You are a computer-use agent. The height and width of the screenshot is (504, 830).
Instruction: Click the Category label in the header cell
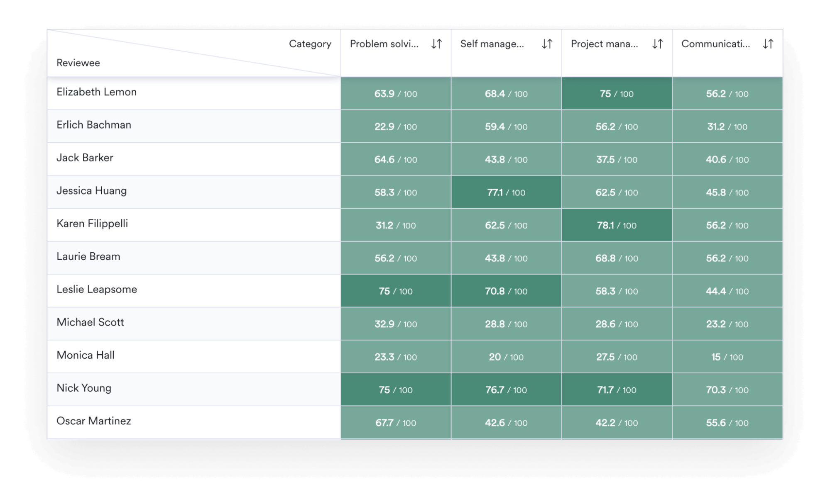coord(311,44)
